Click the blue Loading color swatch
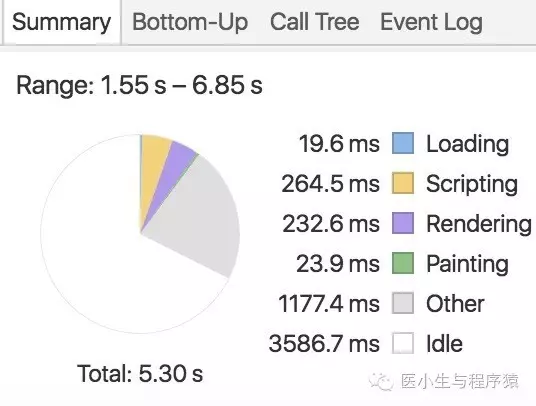This screenshot has height=406, width=536. tap(403, 143)
